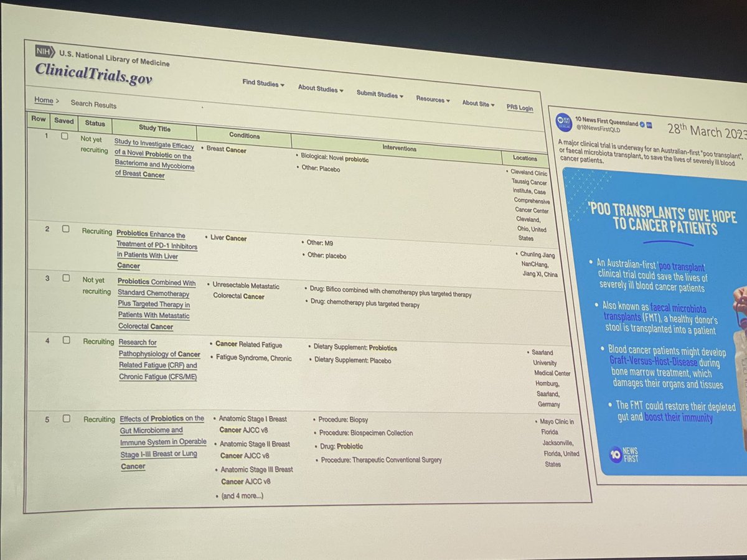The height and width of the screenshot is (560, 747).
Task: Click 'Unresectable Metastatic Colorectal Cancer' condition
Action: pyautogui.click(x=246, y=291)
